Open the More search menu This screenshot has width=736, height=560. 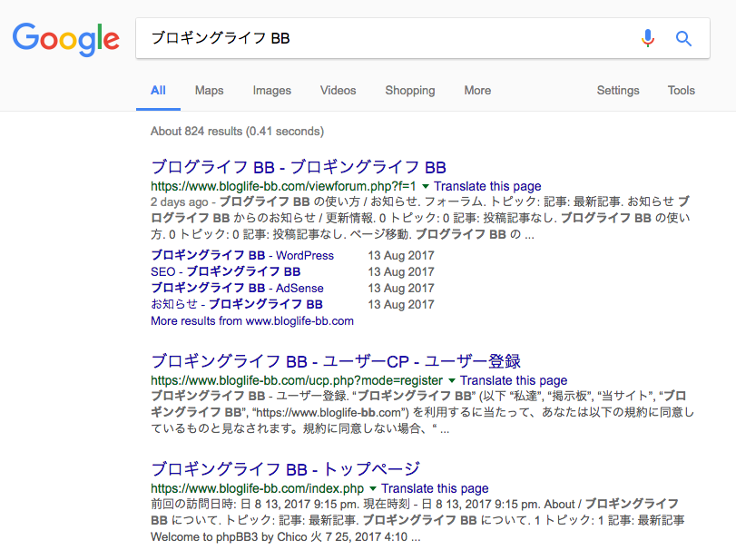(477, 90)
